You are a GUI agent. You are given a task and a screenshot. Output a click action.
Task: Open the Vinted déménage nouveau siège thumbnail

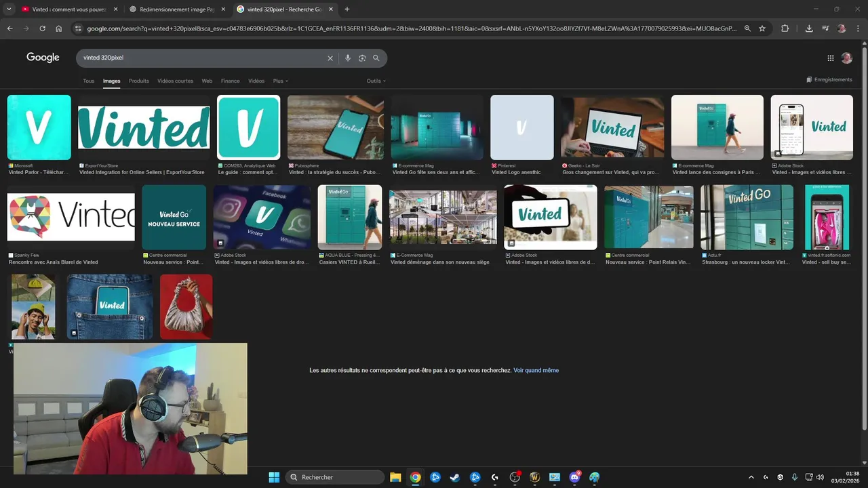[x=443, y=218]
